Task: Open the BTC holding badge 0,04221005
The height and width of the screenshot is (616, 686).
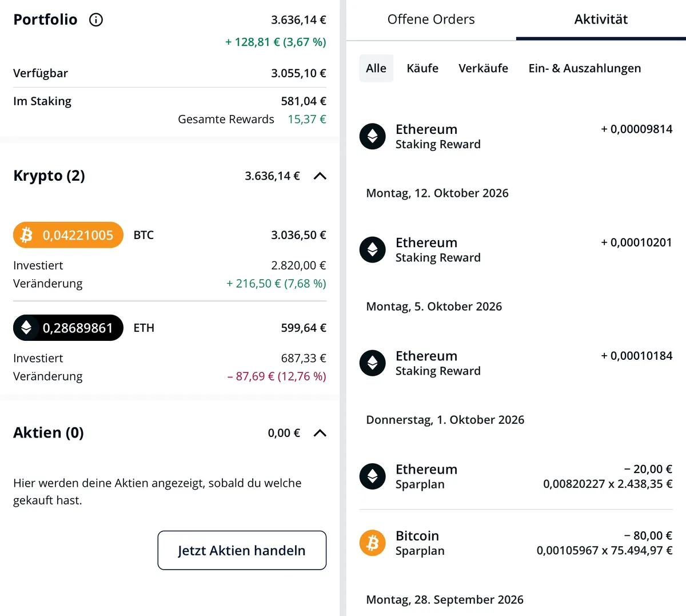Action: coord(68,235)
